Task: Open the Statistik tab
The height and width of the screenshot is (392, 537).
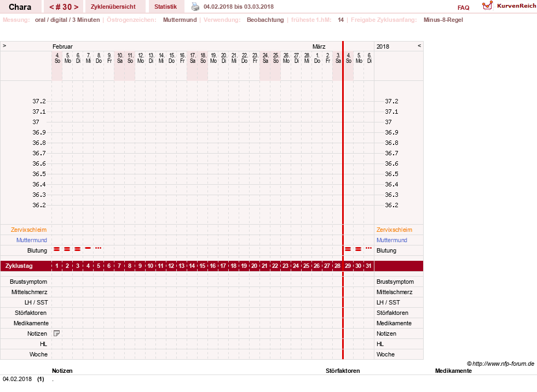Action: tap(165, 7)
